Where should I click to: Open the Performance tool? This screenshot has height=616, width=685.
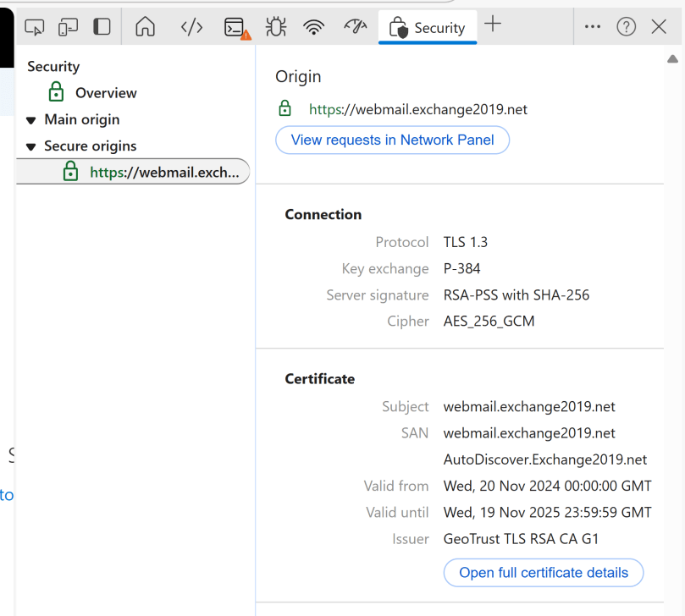tap(355, 27)
